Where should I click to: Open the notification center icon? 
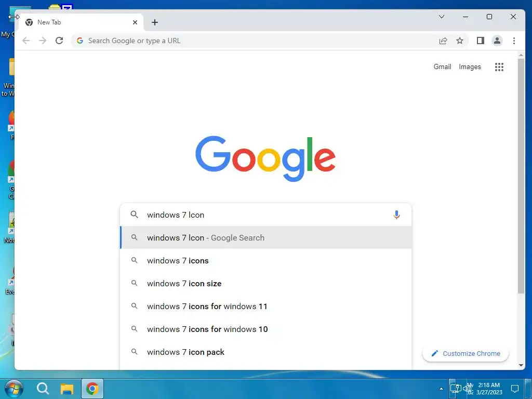point(515,389)
